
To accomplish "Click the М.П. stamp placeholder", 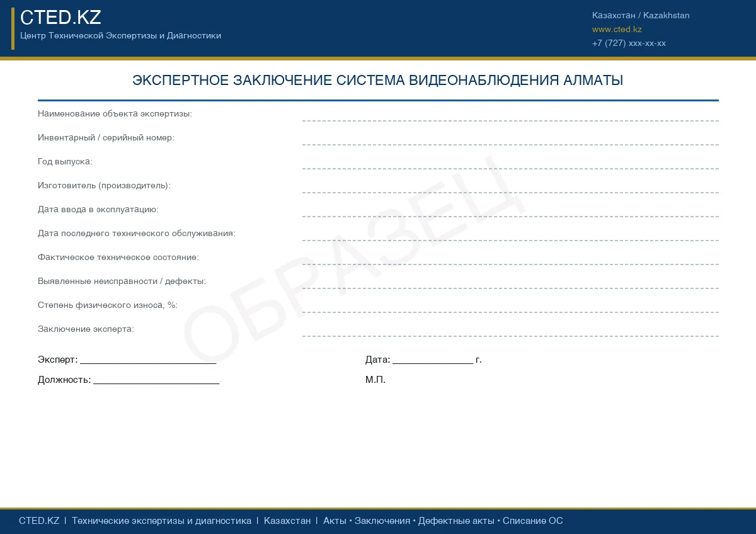I will pos(375,380).
